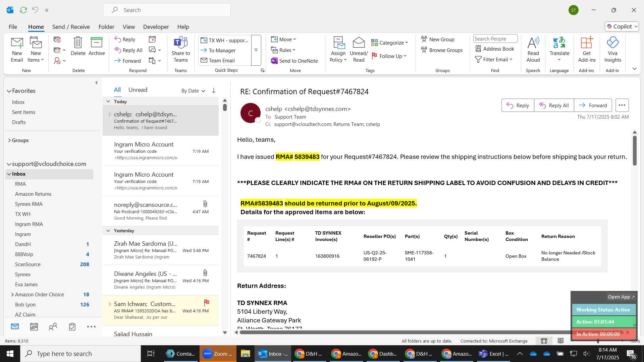This screenshot has width=644, height=362.
Task: Click Share to Teams icon
Action: pos(180,50)
